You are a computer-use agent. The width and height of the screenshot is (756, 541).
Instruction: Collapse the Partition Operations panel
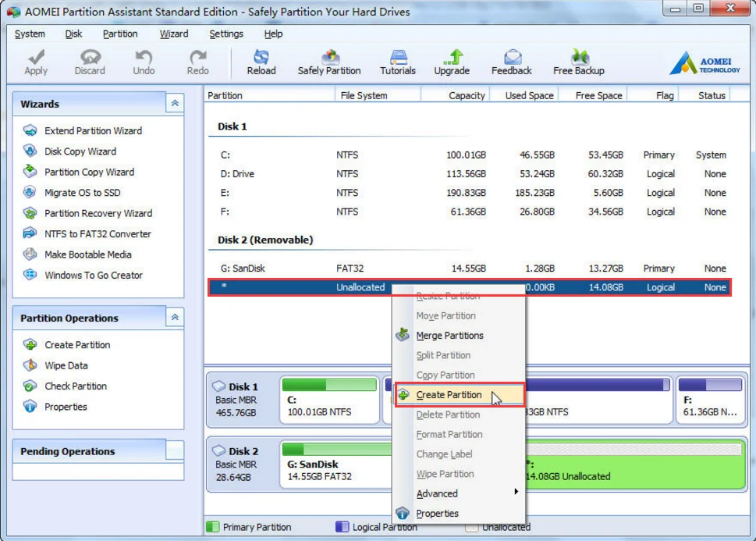tap(175, 317)
